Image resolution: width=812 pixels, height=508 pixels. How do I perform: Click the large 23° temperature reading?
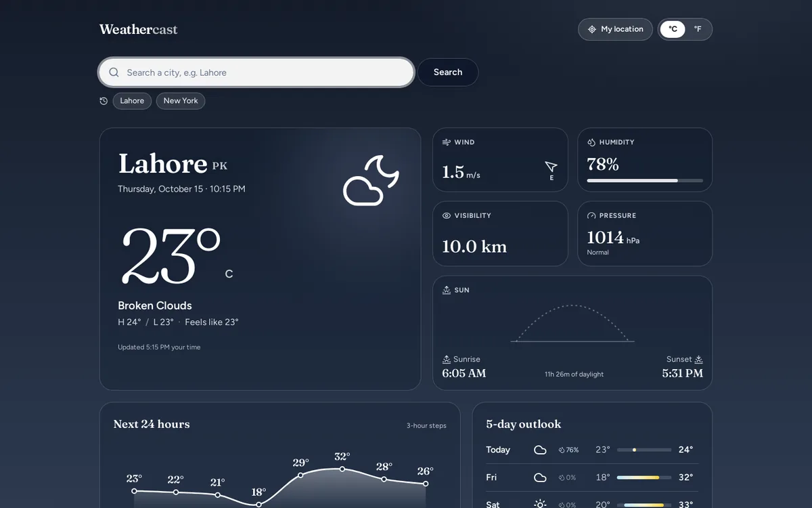[x=171, y=255]
